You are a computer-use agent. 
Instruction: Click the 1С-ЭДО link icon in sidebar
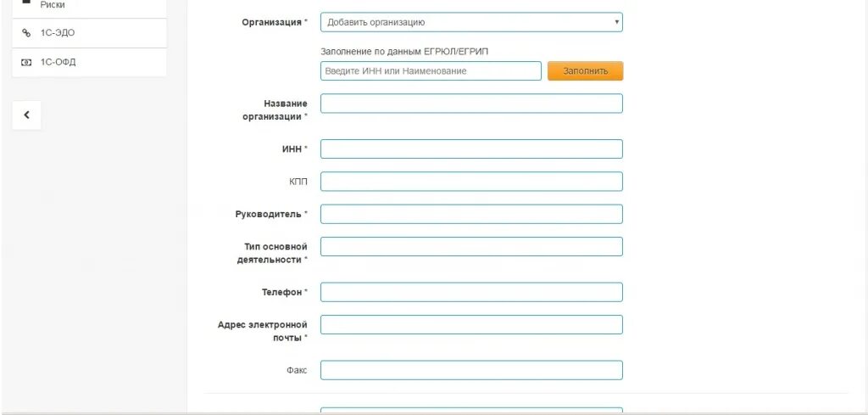tap(25, 33)
